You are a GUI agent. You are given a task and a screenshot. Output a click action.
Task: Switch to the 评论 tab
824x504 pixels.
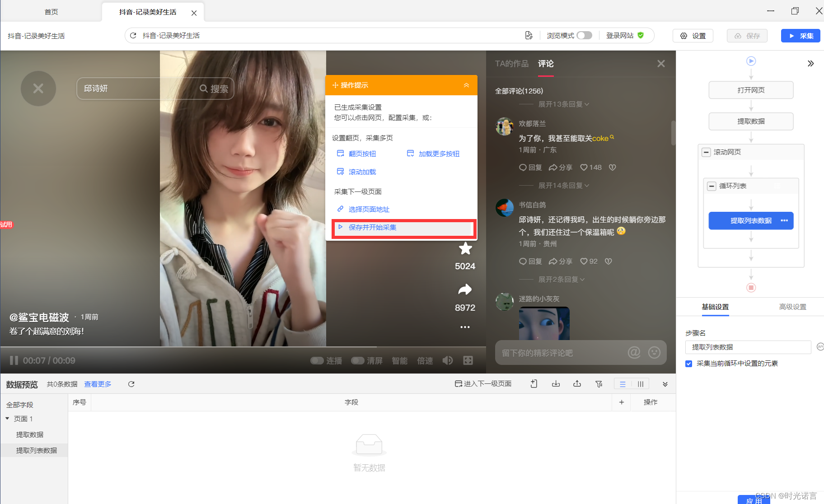point(546,64)
